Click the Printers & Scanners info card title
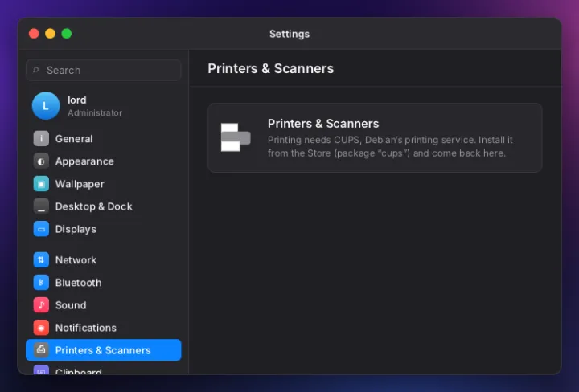579x392 pixels. click(323, 124)
